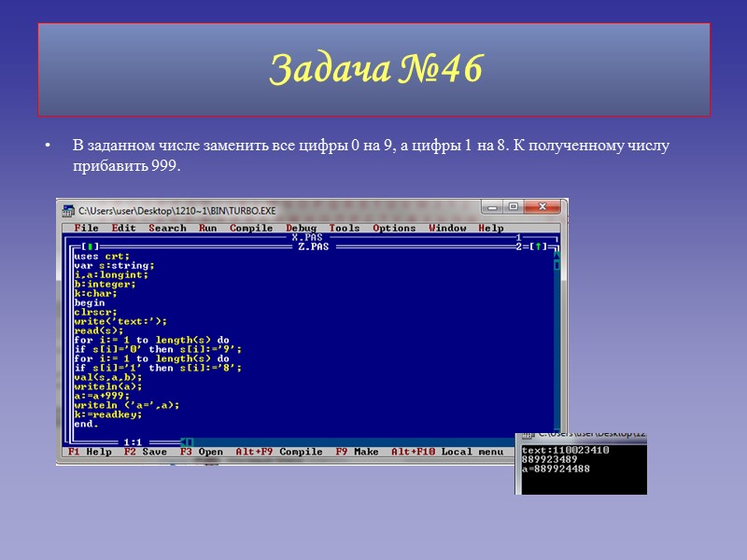
Task: Click the line 'b:integer;'
Action: (105, 284)
